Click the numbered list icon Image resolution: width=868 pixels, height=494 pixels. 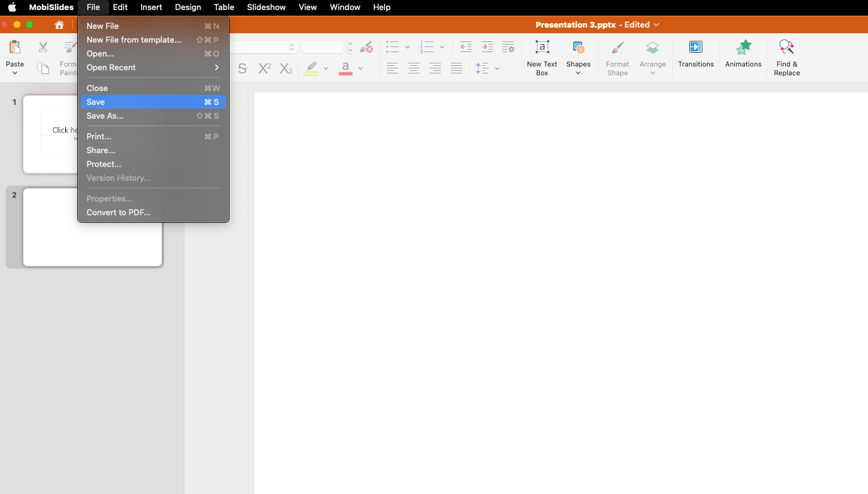click(427, 47)
